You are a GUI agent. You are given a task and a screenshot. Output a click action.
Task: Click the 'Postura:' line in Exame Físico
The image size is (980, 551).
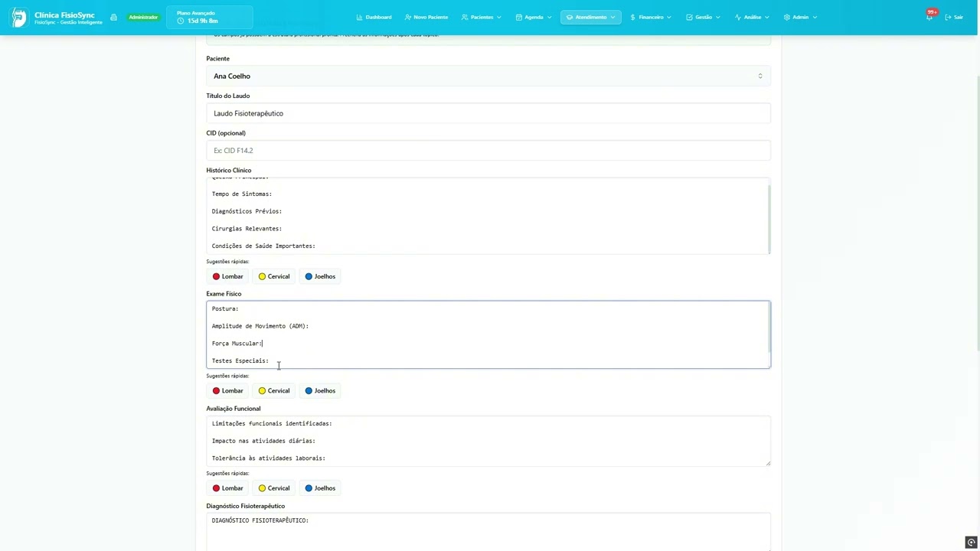click(225, 309)
